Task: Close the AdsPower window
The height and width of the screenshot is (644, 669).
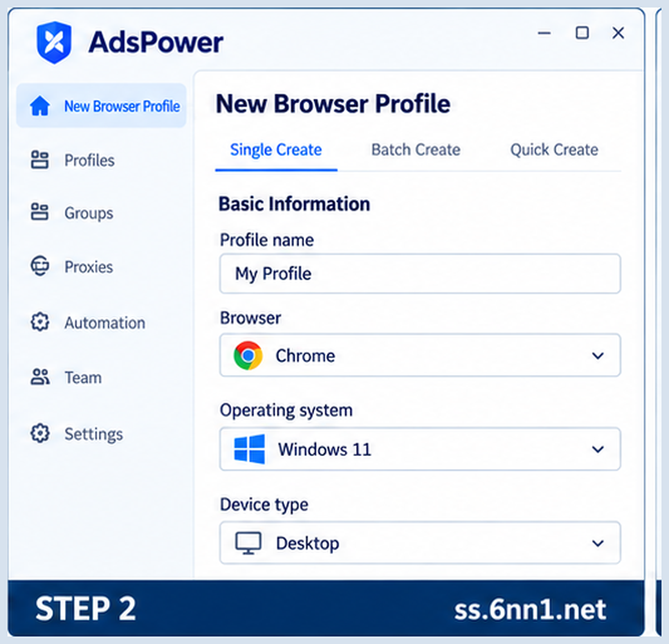Action: click(x=618, y=33)
